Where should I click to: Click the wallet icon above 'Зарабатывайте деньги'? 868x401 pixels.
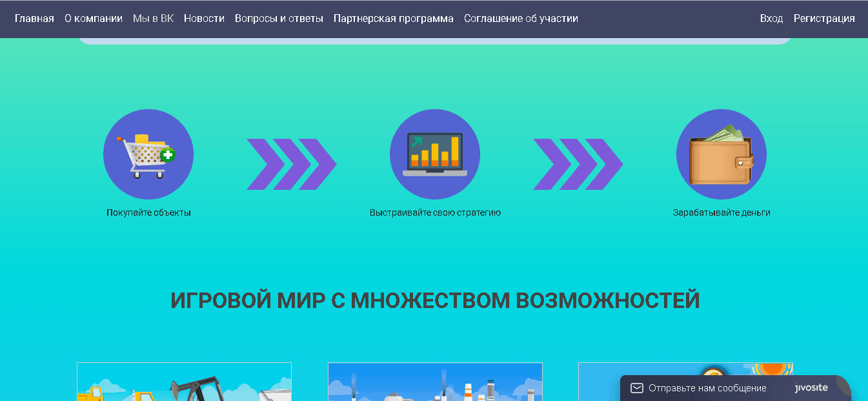721,154
